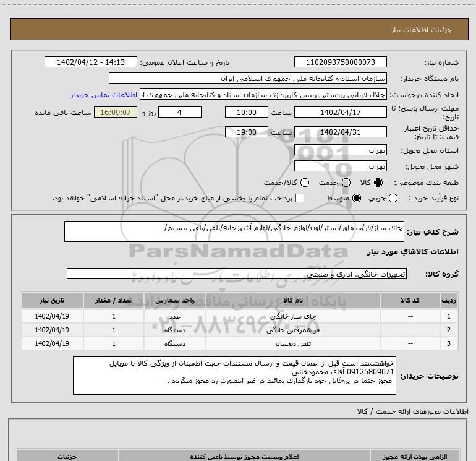Image resolution: width=476 pixels, height=461 pixels.
Task: Click the اعلام وضعیت مجوز column header
Action: coord(244,456)
